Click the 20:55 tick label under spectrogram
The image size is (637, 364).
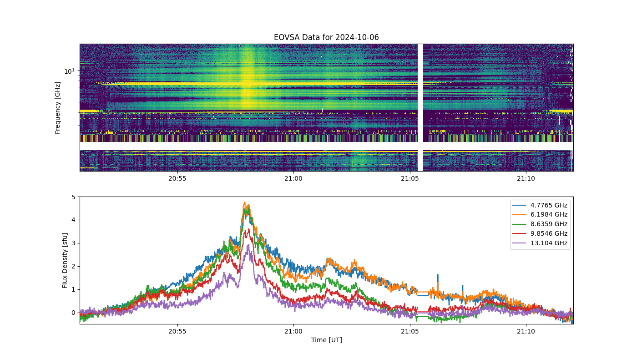tap(177, 178)
